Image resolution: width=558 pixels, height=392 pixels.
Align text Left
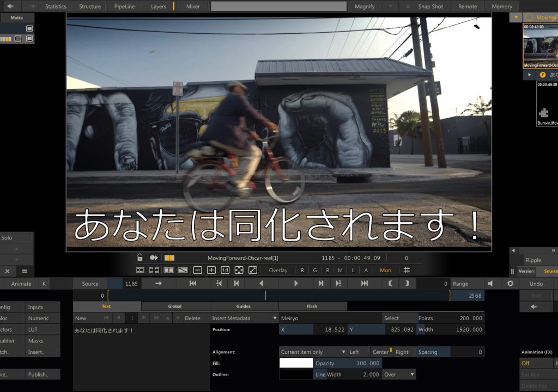pyautogui.click(x=354, y=352)
